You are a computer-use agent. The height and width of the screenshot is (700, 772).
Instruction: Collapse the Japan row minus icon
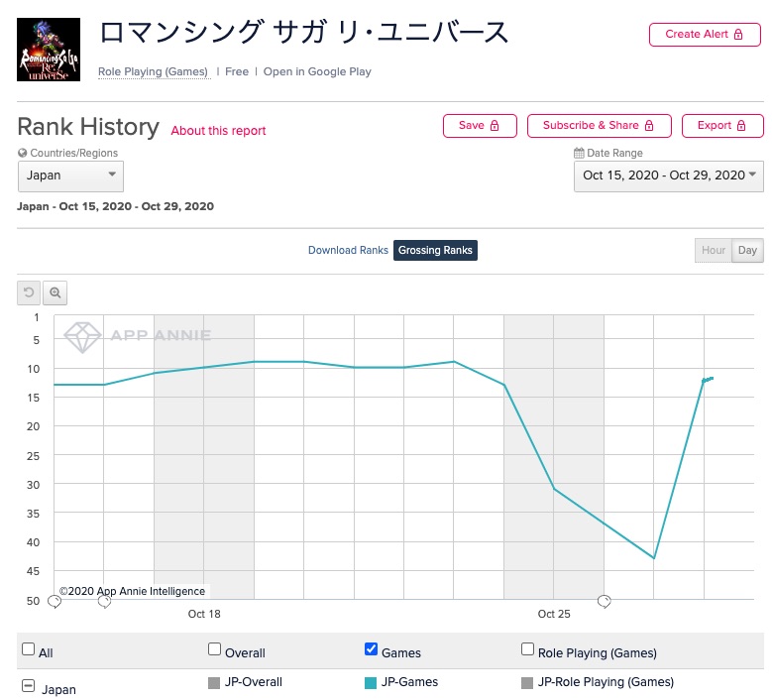point(28,686)
